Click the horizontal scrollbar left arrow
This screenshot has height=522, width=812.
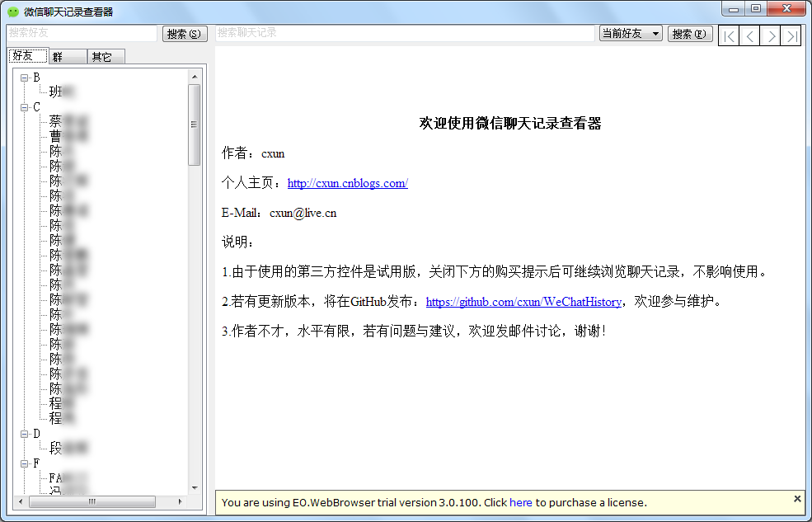coord(21,501)
